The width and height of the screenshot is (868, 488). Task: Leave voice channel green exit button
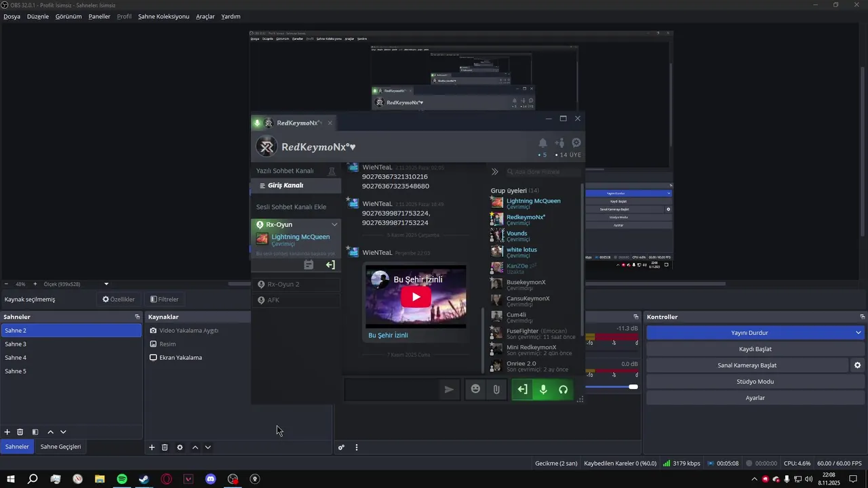(522, 390)
